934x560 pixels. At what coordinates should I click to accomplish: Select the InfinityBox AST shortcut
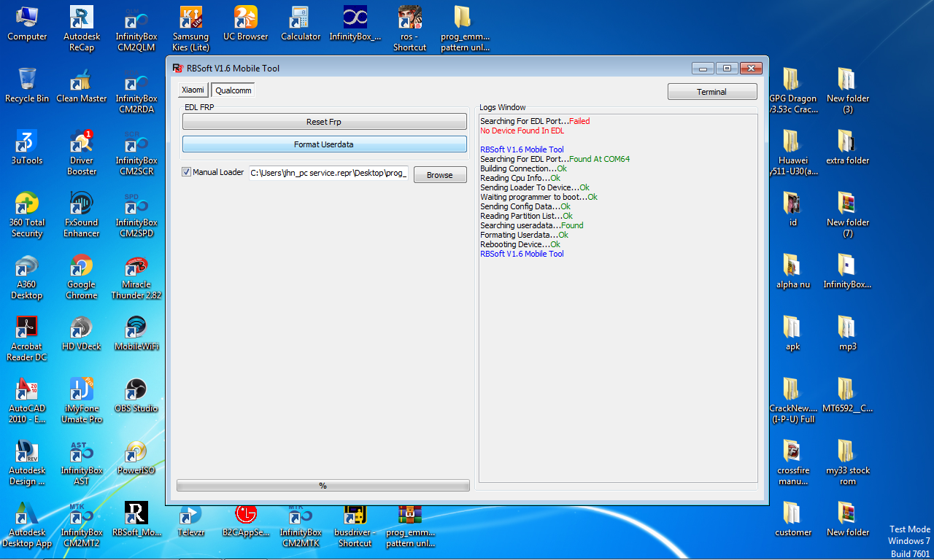82,463
